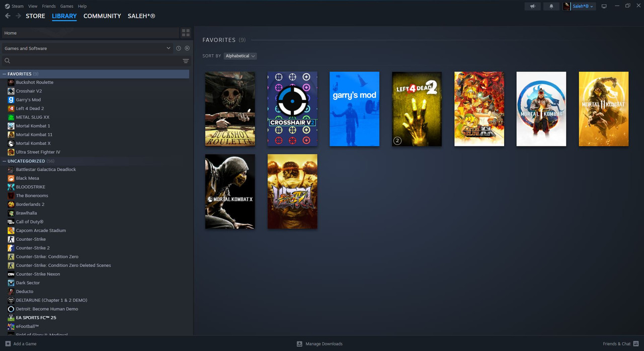
Task: Open the garry's mod cover art
Action: [354, 109]
